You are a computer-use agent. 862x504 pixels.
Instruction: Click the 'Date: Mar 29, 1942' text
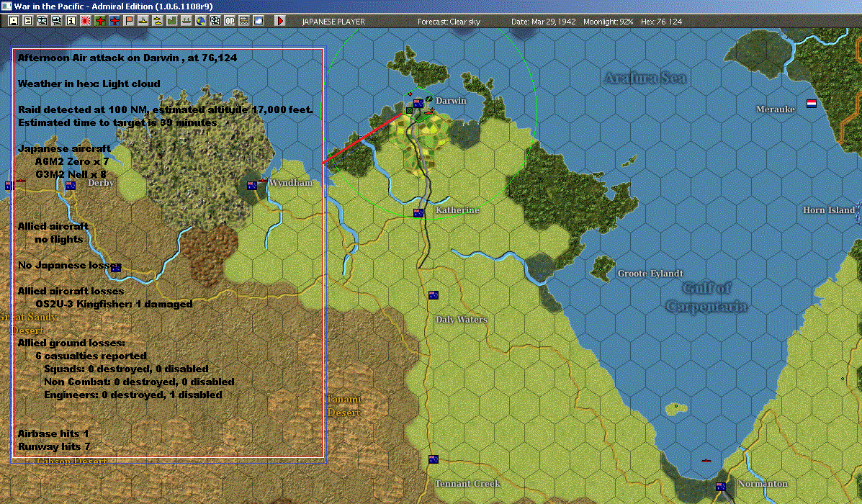(543, 22)
